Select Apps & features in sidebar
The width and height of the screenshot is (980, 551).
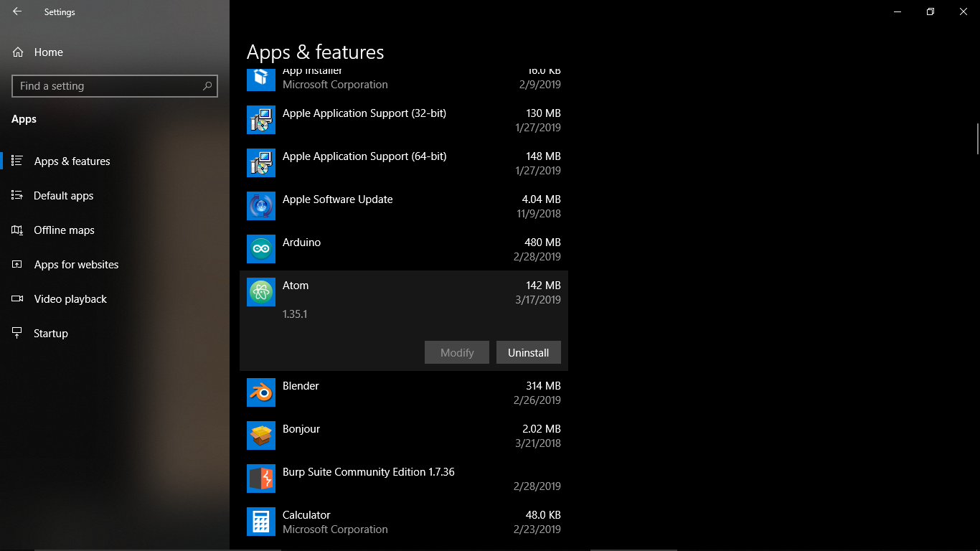coord(115,161)
